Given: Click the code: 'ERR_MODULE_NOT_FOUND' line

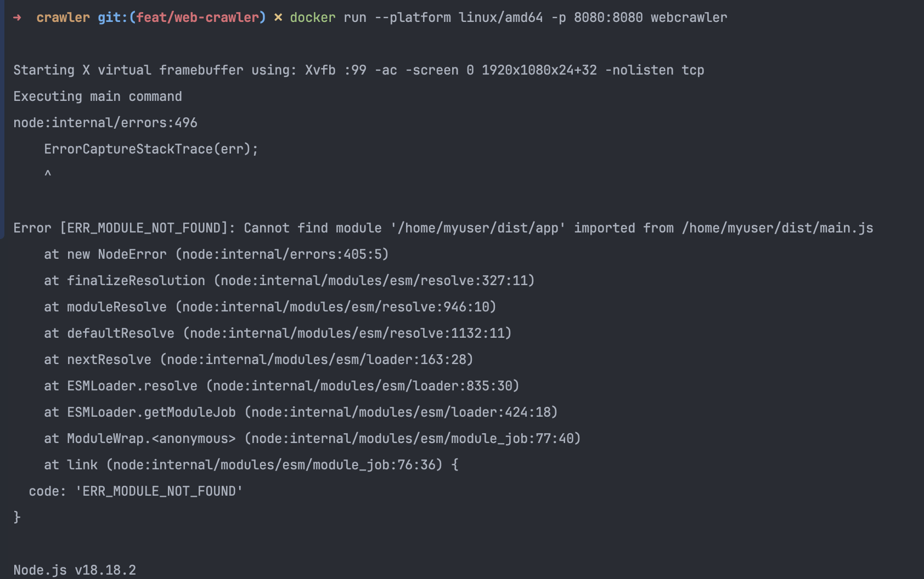Looking at the screenshot, I should pyautogui.click(x=136, y=491).
